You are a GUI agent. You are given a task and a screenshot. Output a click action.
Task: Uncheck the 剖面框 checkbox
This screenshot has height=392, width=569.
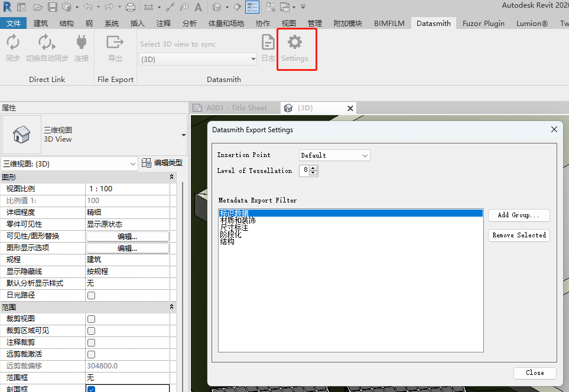pyautogui.click(x=91, y=389)
